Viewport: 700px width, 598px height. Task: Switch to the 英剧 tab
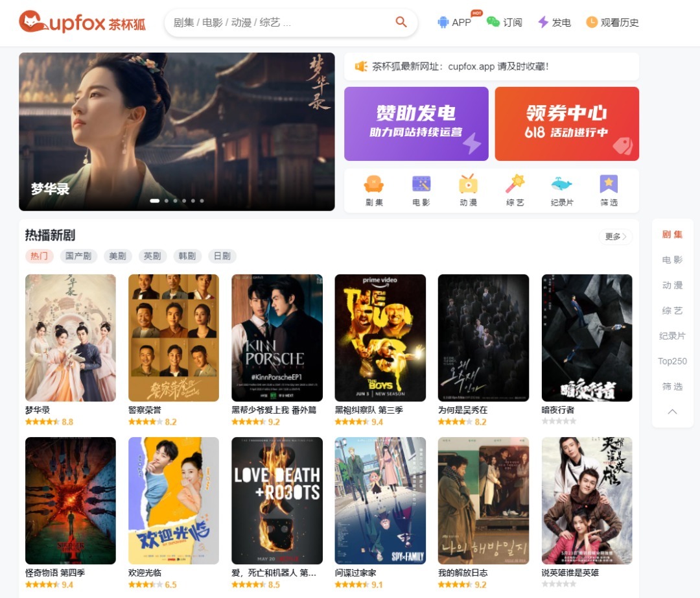click(x=152, y=256)
